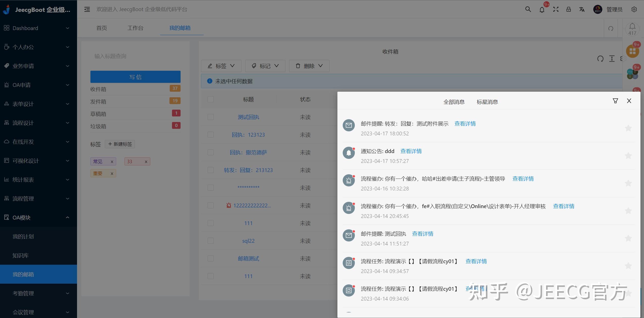The width and height of the screenshot is (644, 318).
Task: Open the 标记 dropdown menu
Action: pyautogui.click(x=265, y=66)
